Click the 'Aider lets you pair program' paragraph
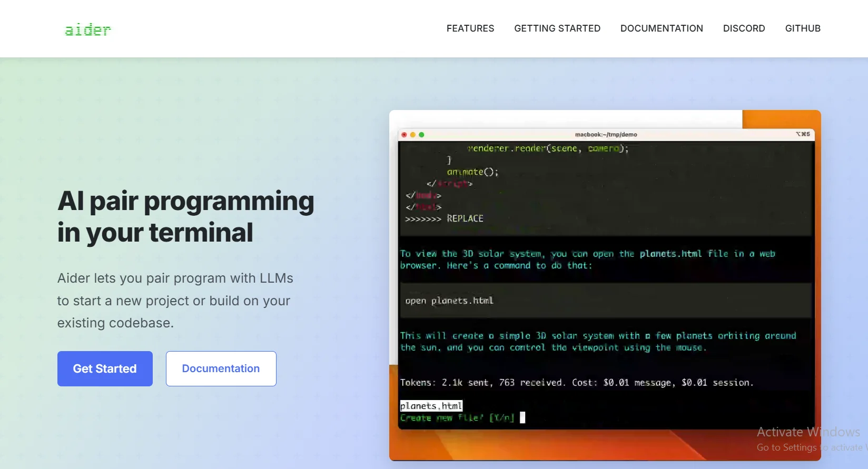868x469 pixels. (175, 301)
